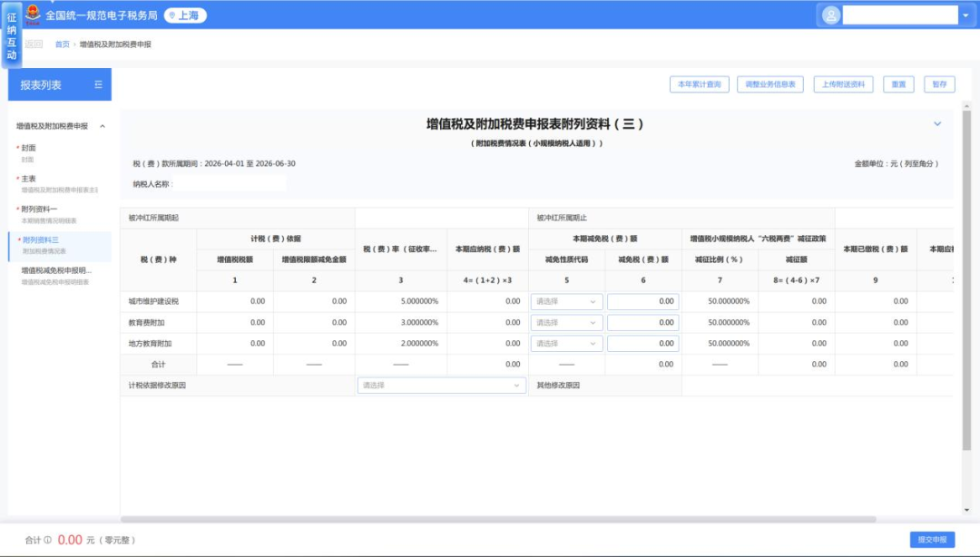Click 减免税额 input for 教育费附加
980x557 pixels.
point(642,323)
